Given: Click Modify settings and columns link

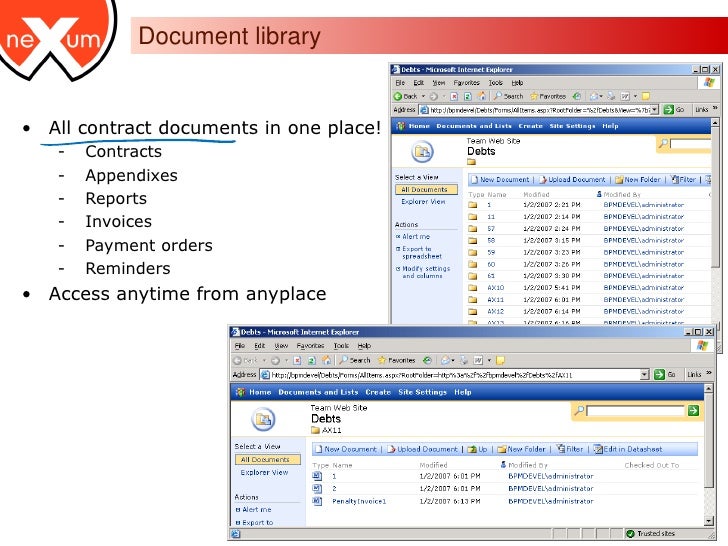Looking at the screenshot, I should 426,272.
